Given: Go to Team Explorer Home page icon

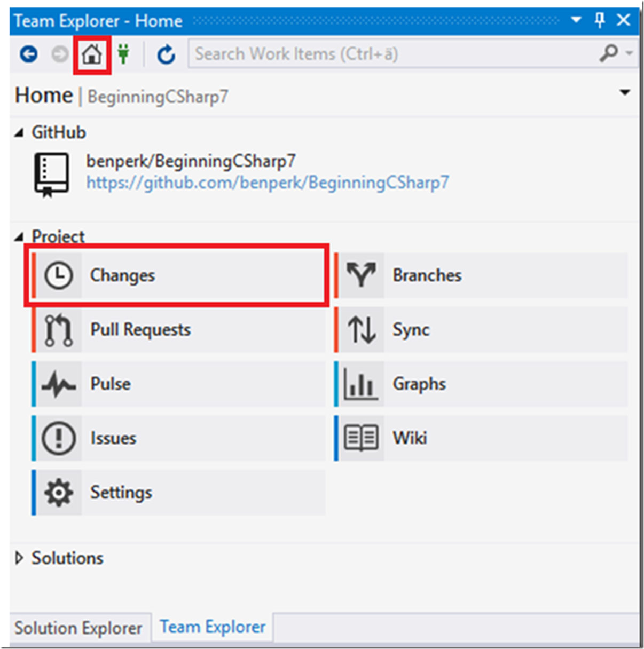Looking at the screenshot, I should click(92, 54).
